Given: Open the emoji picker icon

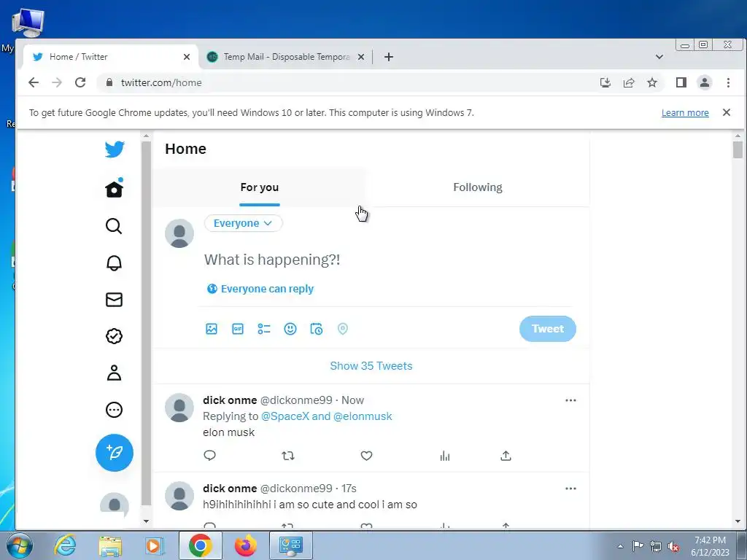Looking at the screenshot, I should coord(290,329).
